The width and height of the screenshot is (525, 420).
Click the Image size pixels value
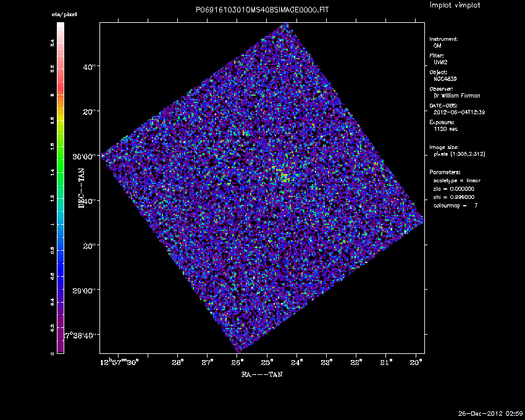click(x=460, y=154)
